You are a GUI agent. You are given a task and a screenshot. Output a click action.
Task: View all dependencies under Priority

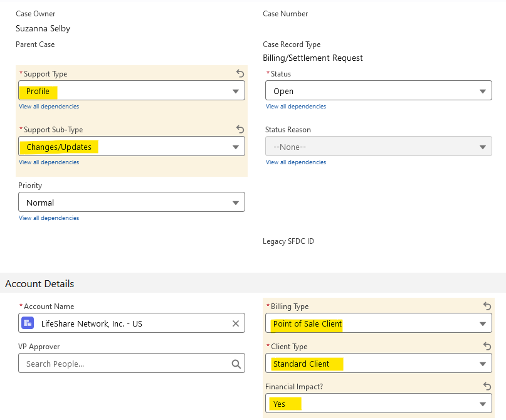(49, 218)
